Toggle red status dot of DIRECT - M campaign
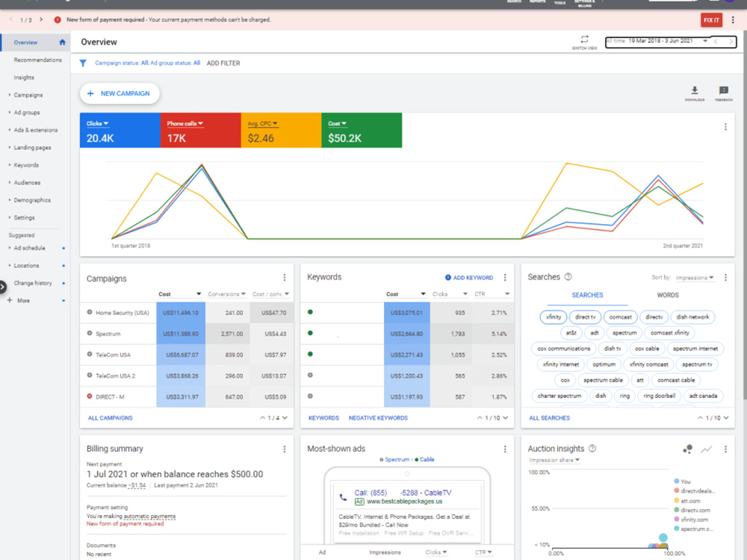 [x=89, y=396]
